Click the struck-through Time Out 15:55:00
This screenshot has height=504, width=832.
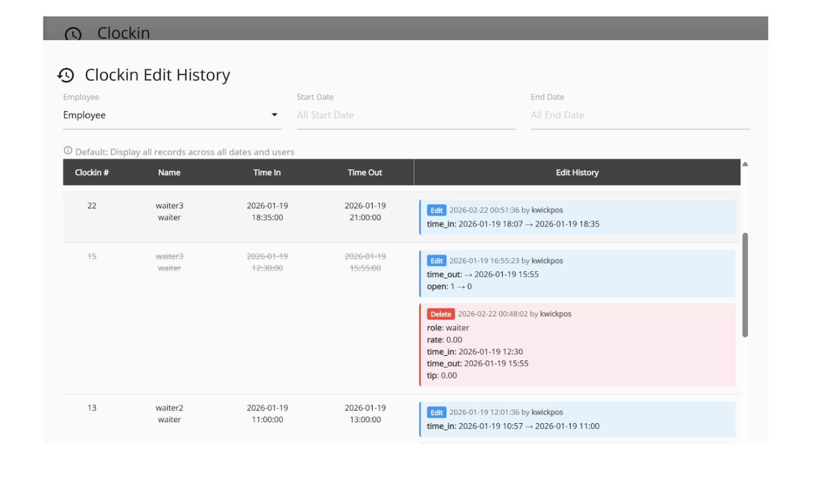pyautogui.click(x=365, y=268)
